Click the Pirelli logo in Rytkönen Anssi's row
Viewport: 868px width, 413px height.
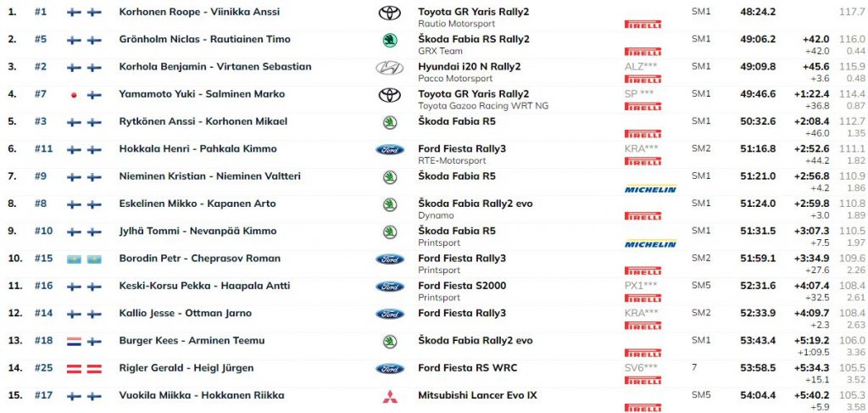coord(643,134)
